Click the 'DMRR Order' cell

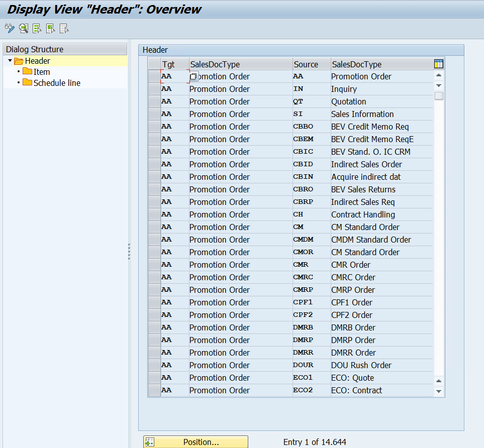pyautogui.click(x=381, y=353)
